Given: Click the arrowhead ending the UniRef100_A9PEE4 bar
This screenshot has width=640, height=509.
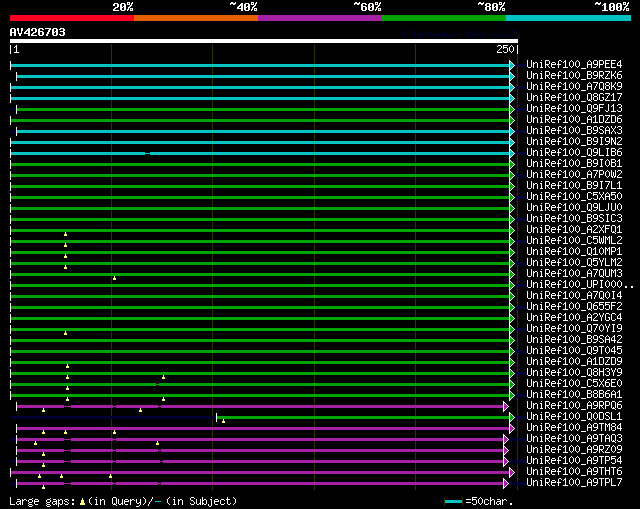Looking at the screenshot, I should (x=512, y=65).
